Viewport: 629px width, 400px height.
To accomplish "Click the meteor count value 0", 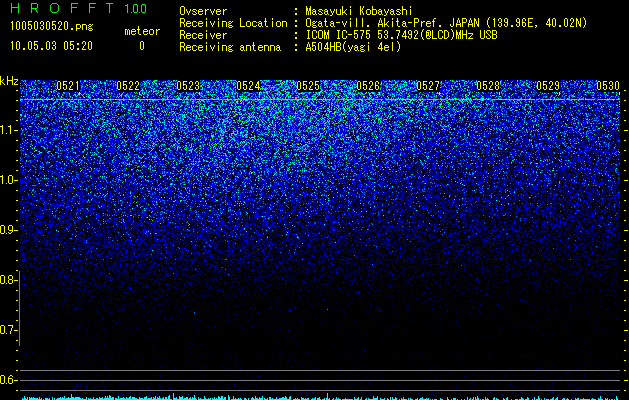I will point(142,46).
